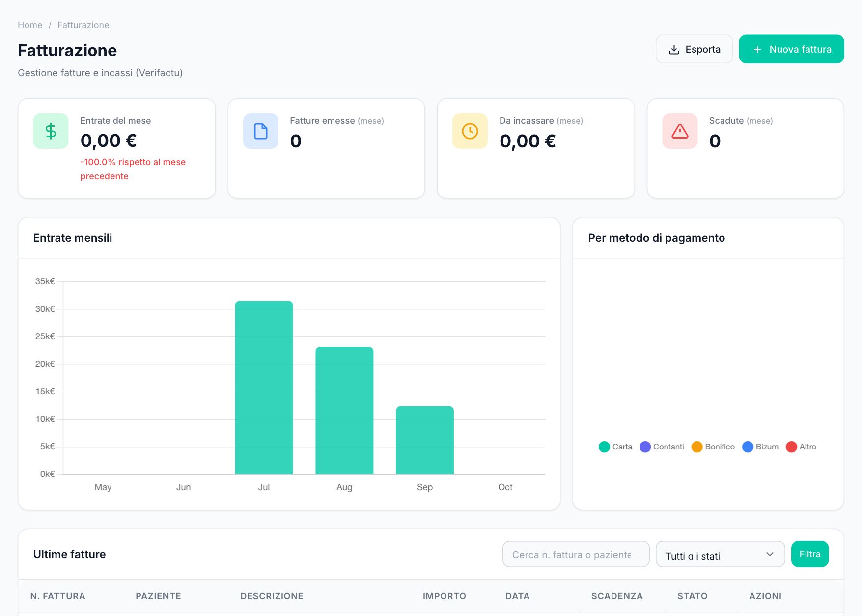Click the chevron in the status dropdown
Screen dimensions: 862x616
pos(770,555)
